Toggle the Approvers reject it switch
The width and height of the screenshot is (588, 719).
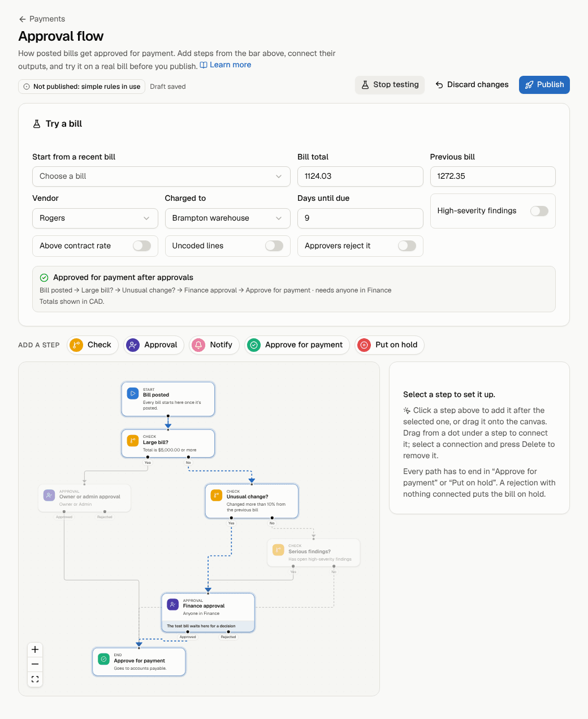coord(407,246)
